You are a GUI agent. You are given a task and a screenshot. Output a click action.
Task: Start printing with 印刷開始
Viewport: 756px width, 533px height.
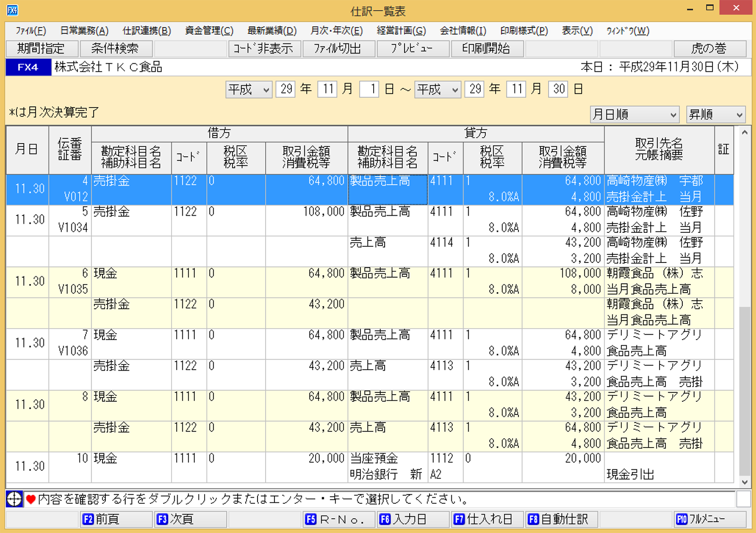[487, 49]
